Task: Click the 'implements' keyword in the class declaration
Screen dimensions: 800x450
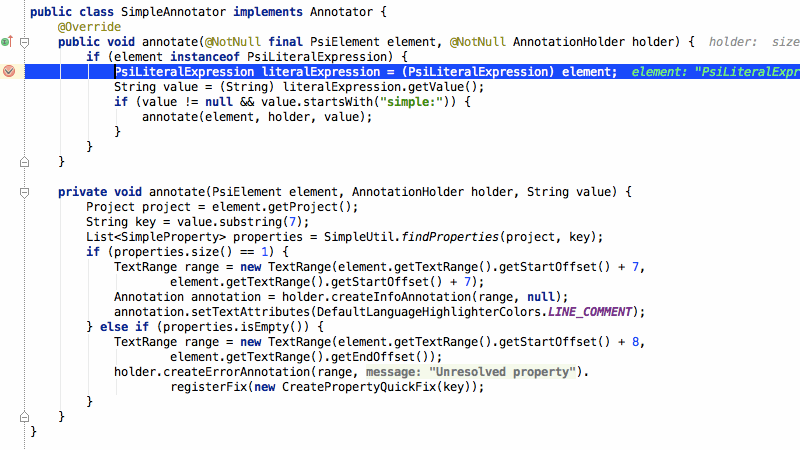Action: pyautogui.click(x=268, y=12)
